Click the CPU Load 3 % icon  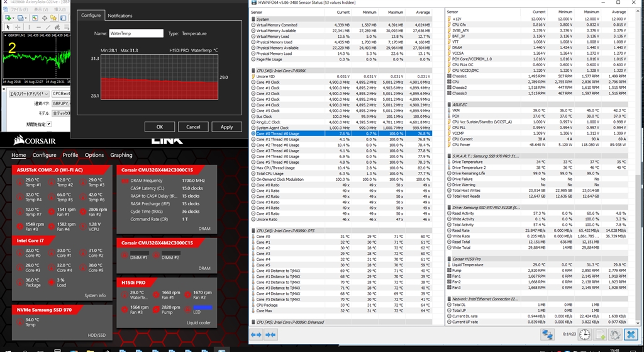point(52,282)
